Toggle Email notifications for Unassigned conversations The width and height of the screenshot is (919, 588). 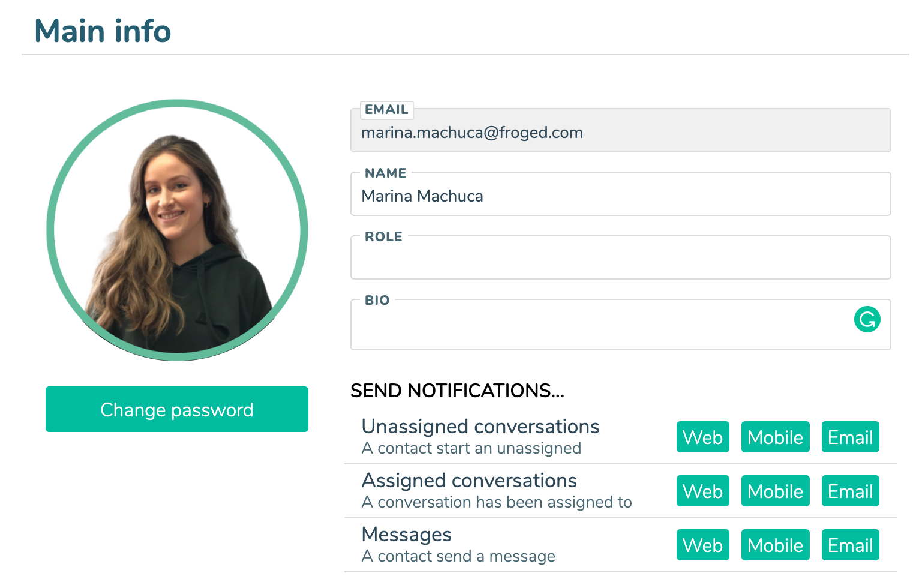(850, 437)
